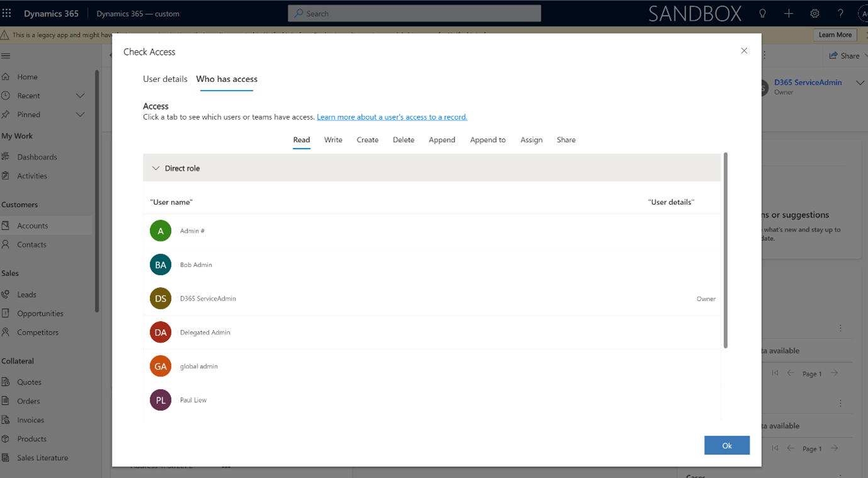Screen dimensions: 868x478
Task: Click the plus quick create icon
Action: click(789, 13)
